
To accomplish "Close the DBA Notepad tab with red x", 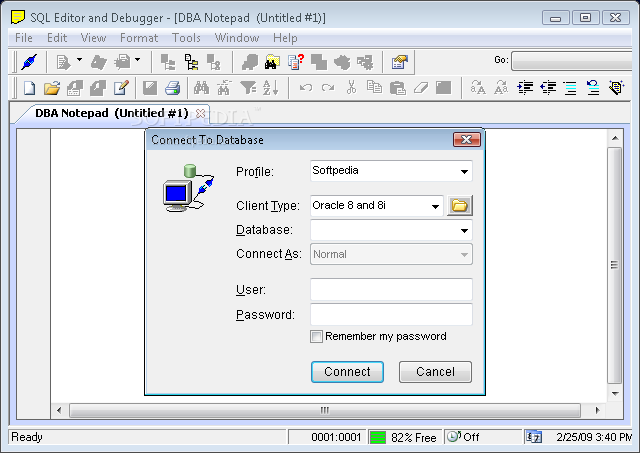I will (200, 113).
